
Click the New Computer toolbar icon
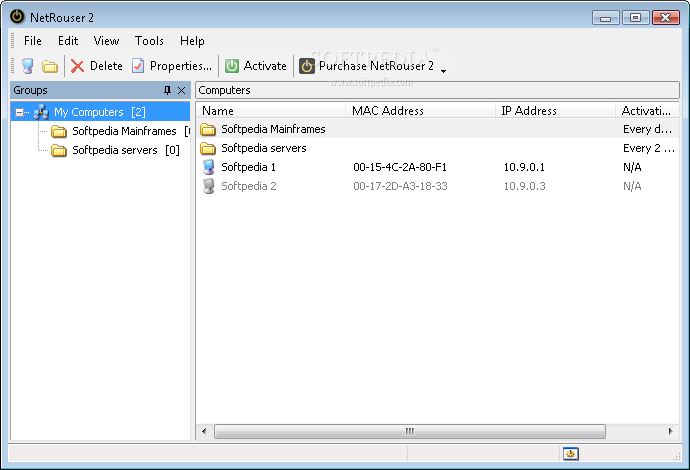28,66
